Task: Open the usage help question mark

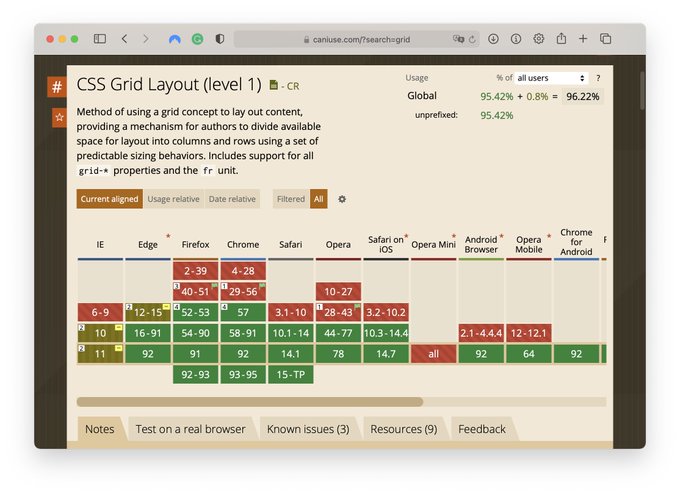Action: pyautogui.click(x=598, y=78)
